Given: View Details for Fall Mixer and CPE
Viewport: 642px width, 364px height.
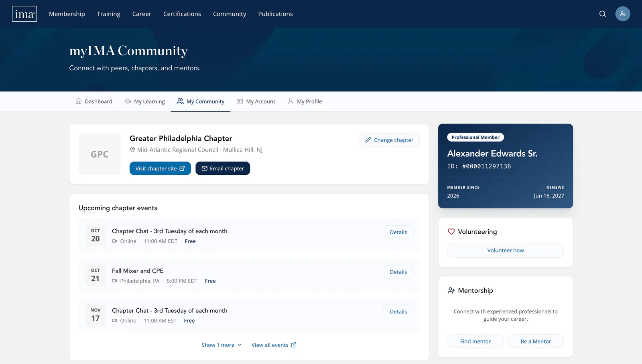Looking at the screenshot, I should [x=398, y=272].
